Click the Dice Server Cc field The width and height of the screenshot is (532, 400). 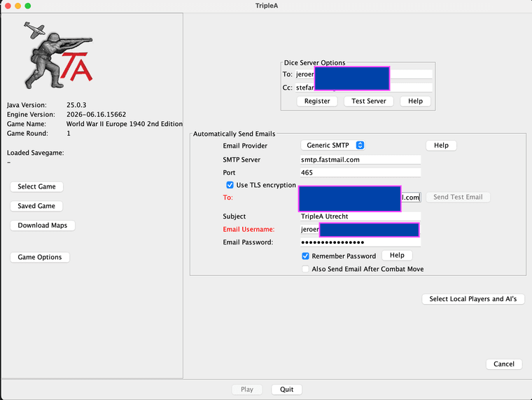coord(364,88)
